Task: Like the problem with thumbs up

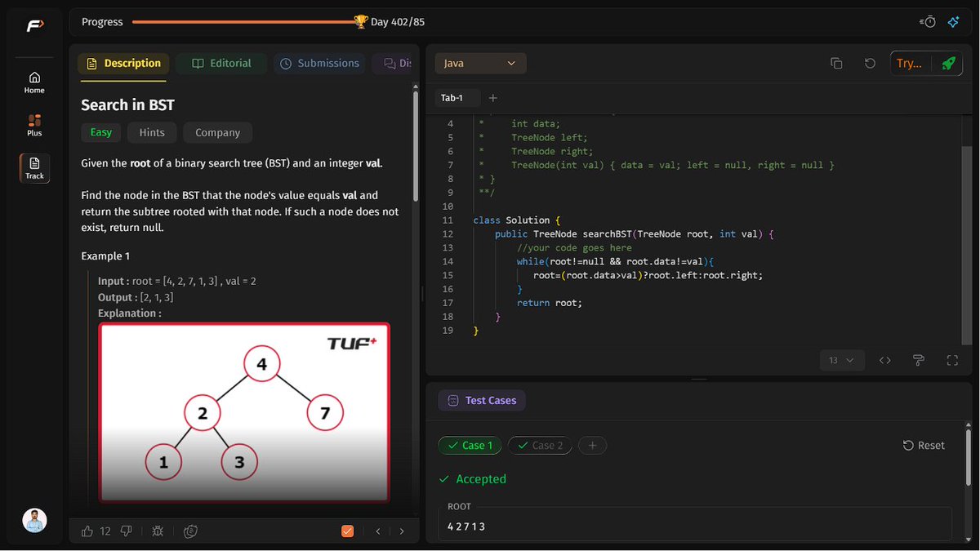Action: [x=87, y=531]
